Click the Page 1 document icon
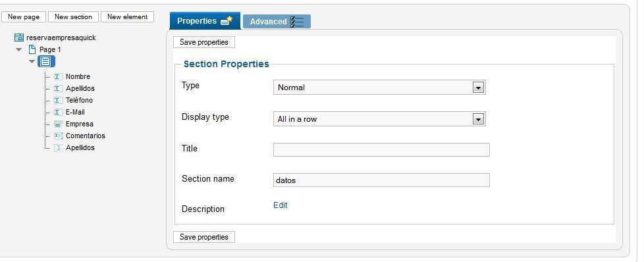Viewport: 644px width, 262px height. click(x=32, y=49)
